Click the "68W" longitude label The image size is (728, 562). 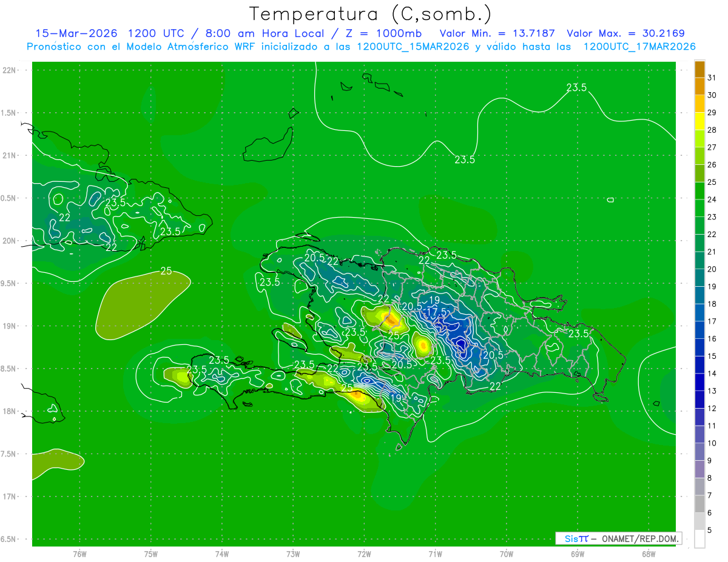pyautogui.click(x=648, y=554)
